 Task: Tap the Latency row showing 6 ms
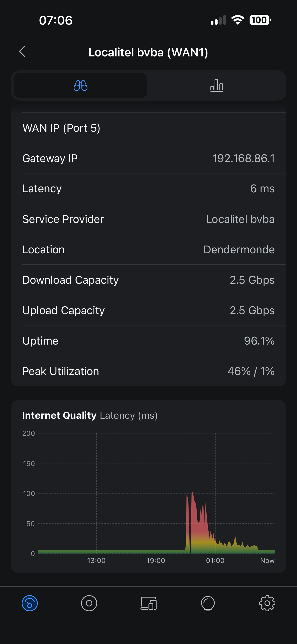coord(148,189)
